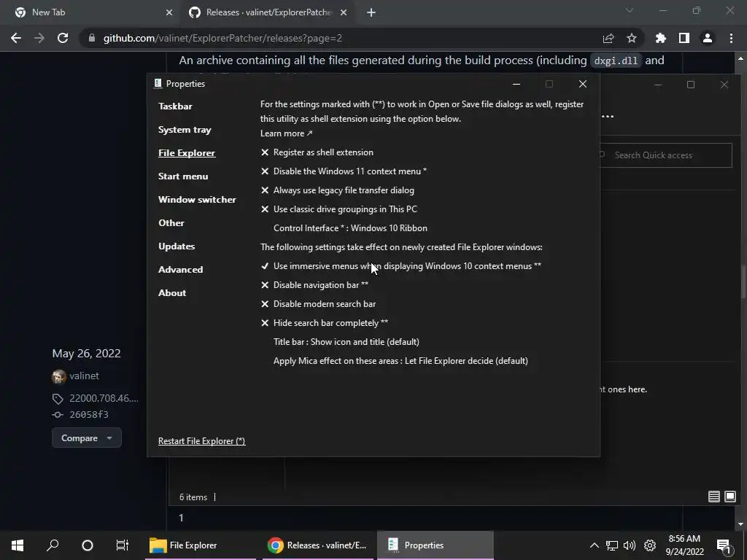Open settings gear in system tray
The image size is (747, 560).
tap(650, 545)
